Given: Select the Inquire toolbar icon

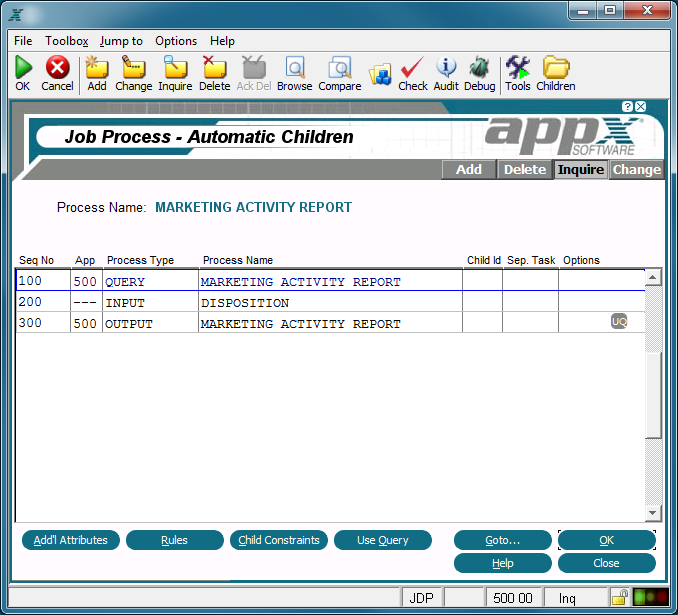Looking at the screenshot, I should [175, 67].
